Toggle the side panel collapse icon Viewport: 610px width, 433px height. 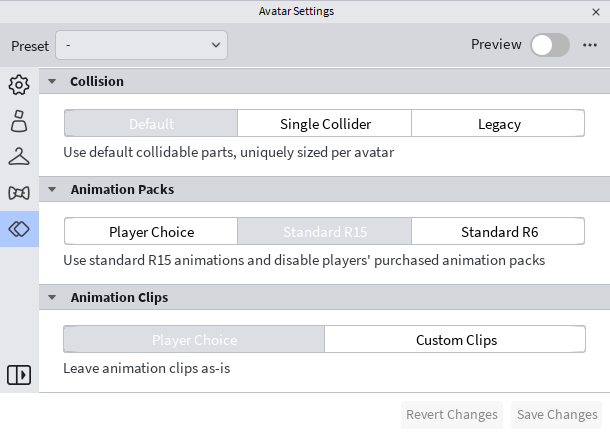click(19, 375)
